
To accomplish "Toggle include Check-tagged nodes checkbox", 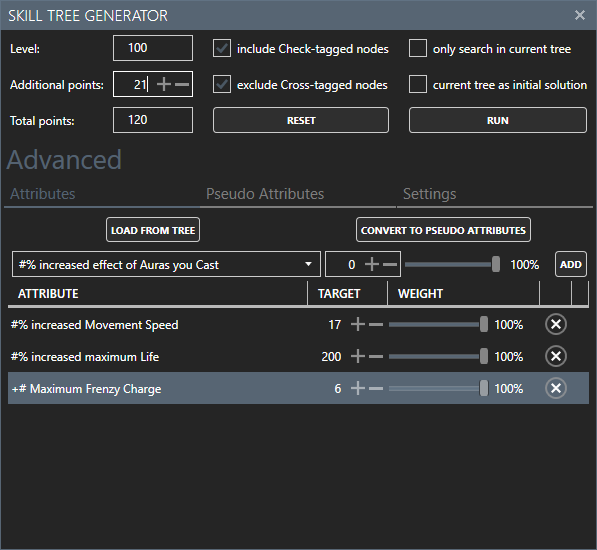I will click(222, 48).
